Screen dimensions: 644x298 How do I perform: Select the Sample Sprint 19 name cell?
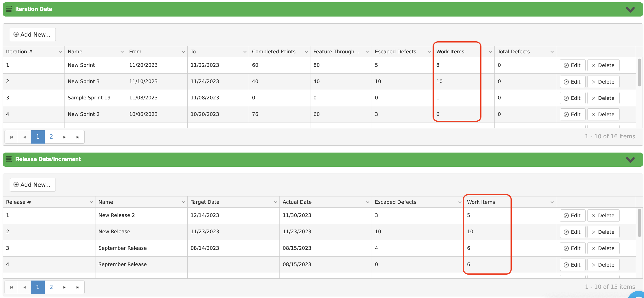pos(95,98)
